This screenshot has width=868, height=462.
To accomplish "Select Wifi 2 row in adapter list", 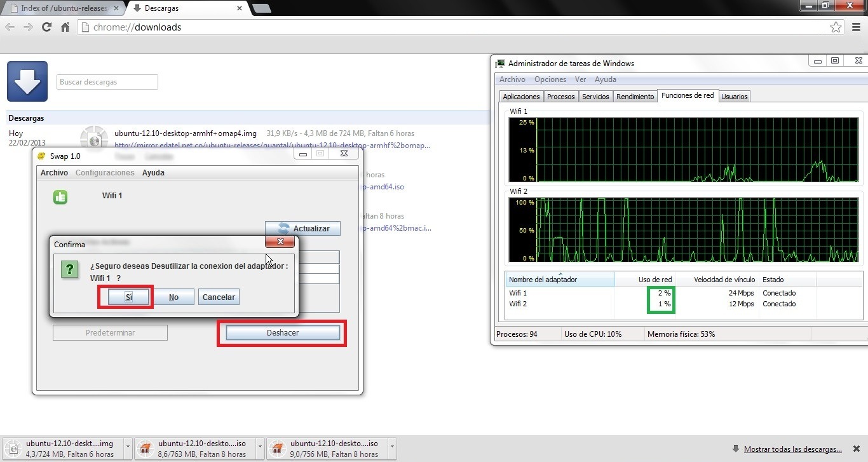I will click(x=685, y=304).
